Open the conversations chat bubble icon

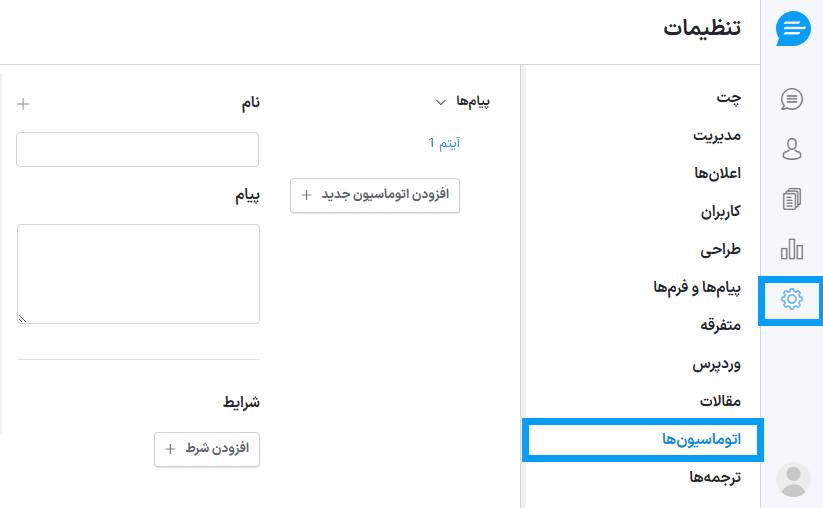coord(792,99)
